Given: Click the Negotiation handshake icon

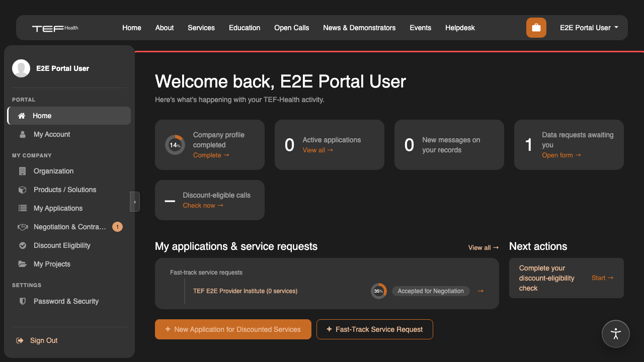Looking at the screenshot, I should 22,227.
